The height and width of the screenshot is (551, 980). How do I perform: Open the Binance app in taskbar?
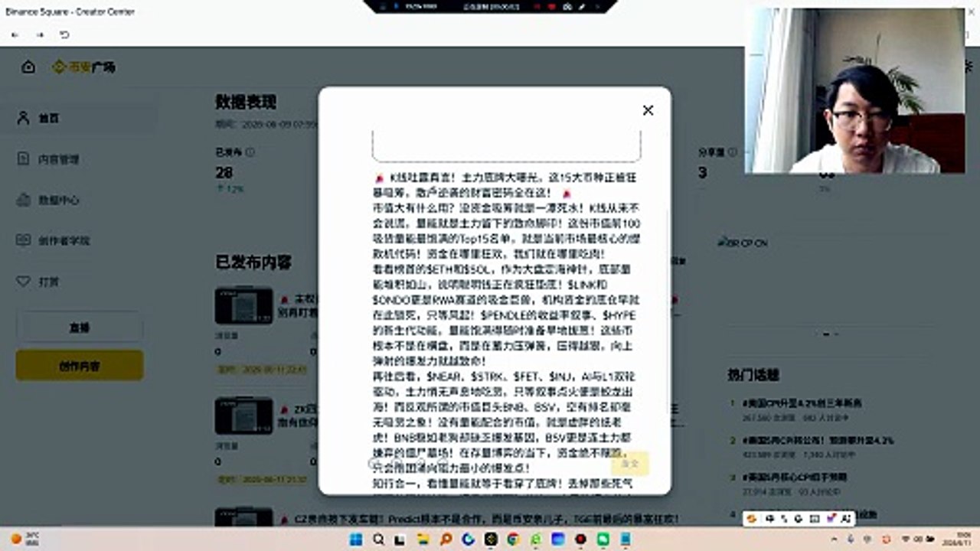click(x=491, y=540)
